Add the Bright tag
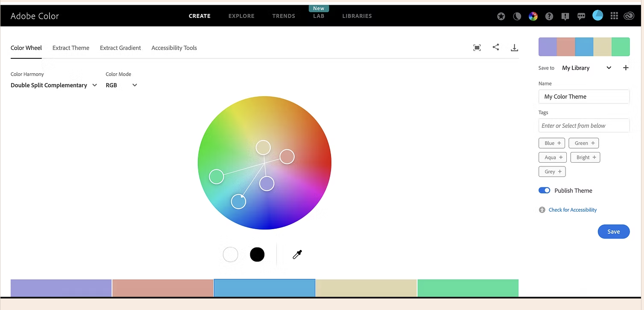644x310 pixels. [x=585, y=158]
